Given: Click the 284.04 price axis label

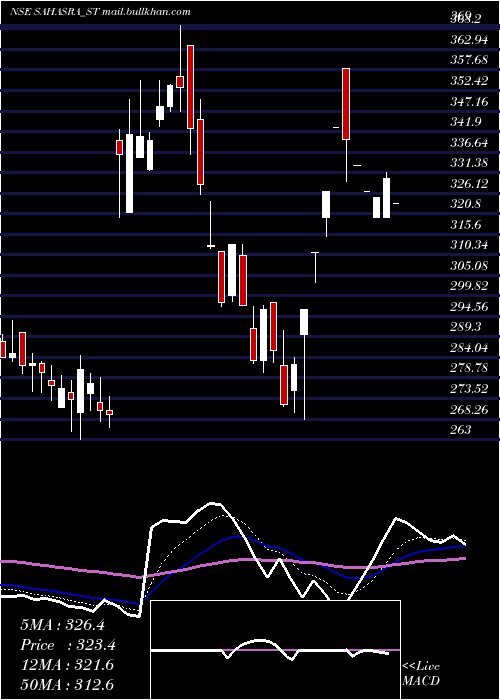Looking at the screenshot, I should click(x=470, y=347).
